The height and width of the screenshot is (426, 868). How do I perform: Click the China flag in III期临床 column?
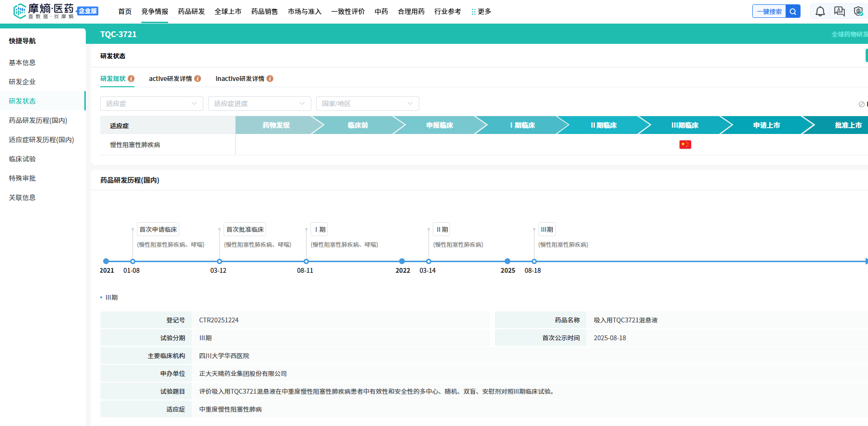(x=685, y=145)
